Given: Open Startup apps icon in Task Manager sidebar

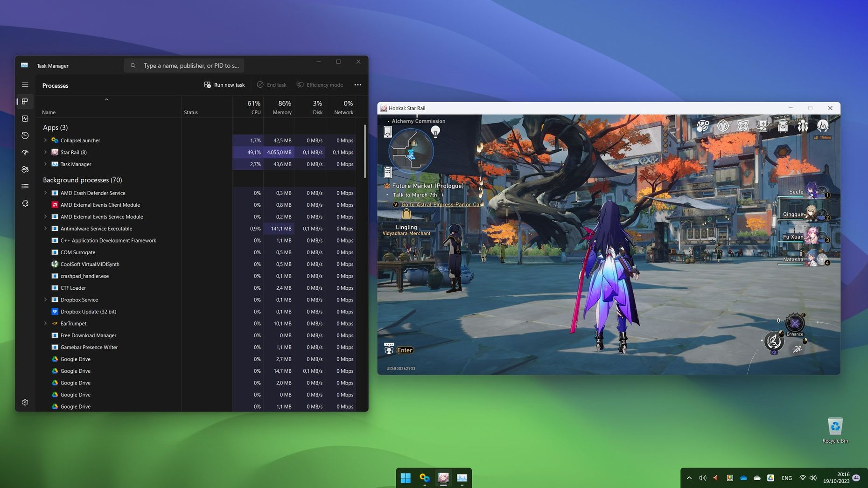Looking at the screenshot, I should [25, 152].
